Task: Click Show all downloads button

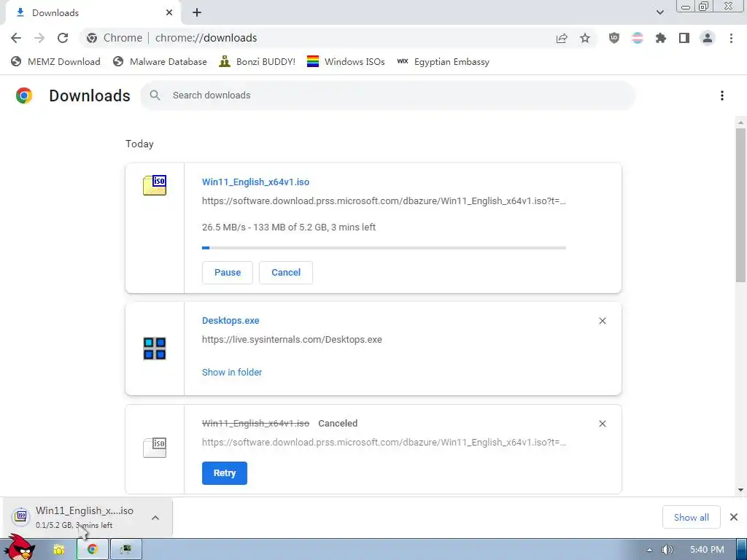Action: (692, 517)
